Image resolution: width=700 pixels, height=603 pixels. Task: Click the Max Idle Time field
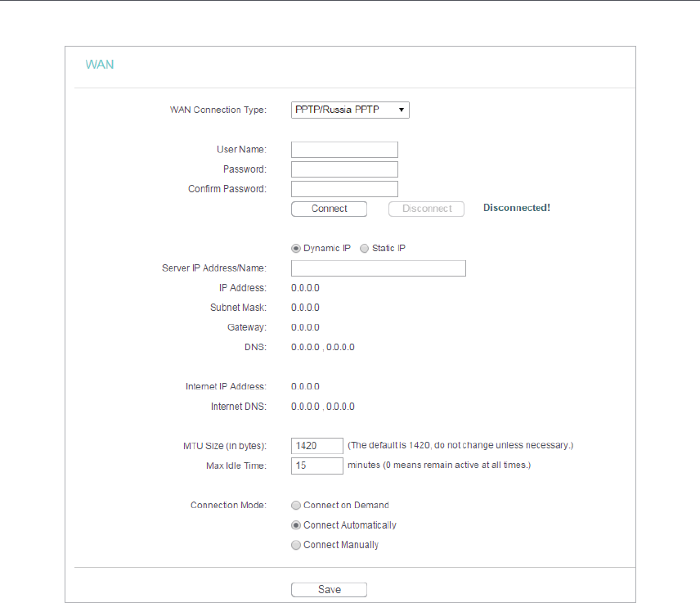(317, 466)
